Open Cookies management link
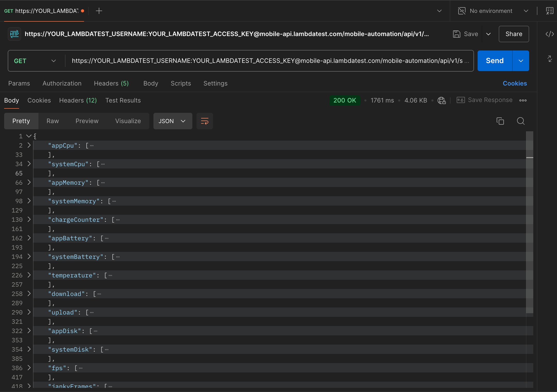Image resolution: width=557 pixels, height=392 pixels. [x=515, y=83]
